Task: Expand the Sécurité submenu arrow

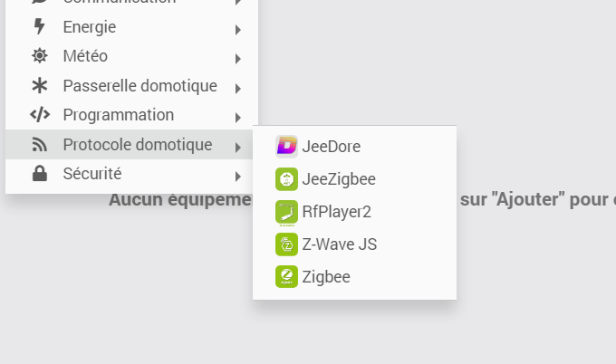Action: point(237,176)
